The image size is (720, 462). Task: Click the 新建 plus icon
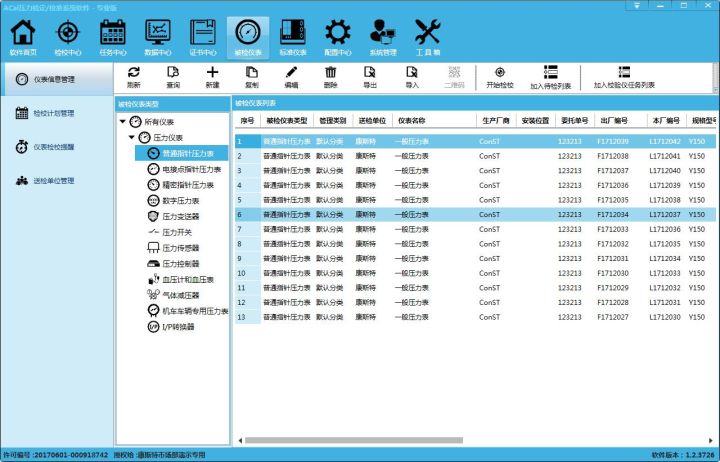pos(212,77)
